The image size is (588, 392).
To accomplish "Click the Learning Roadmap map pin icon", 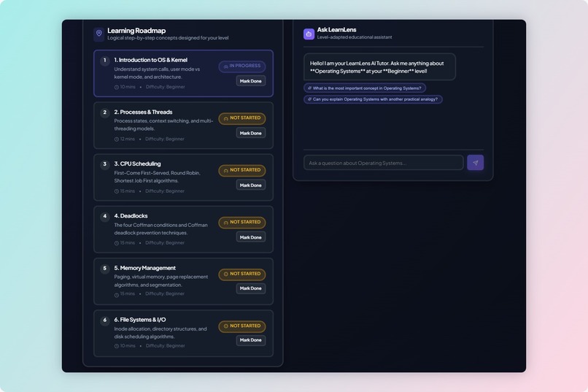I will click(99, 34).
